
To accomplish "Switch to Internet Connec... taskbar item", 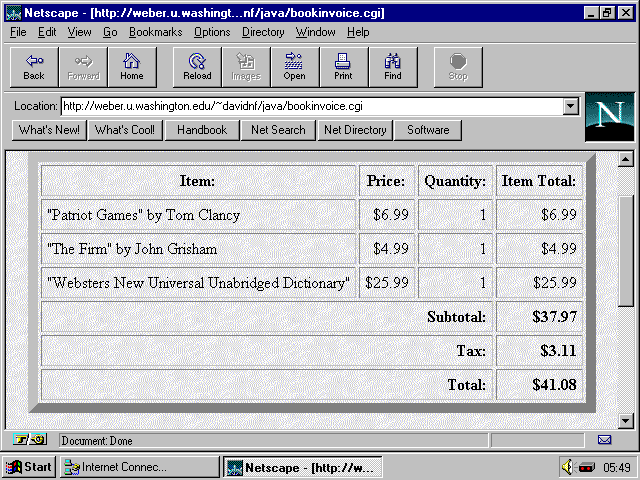I will pos(140,467).
